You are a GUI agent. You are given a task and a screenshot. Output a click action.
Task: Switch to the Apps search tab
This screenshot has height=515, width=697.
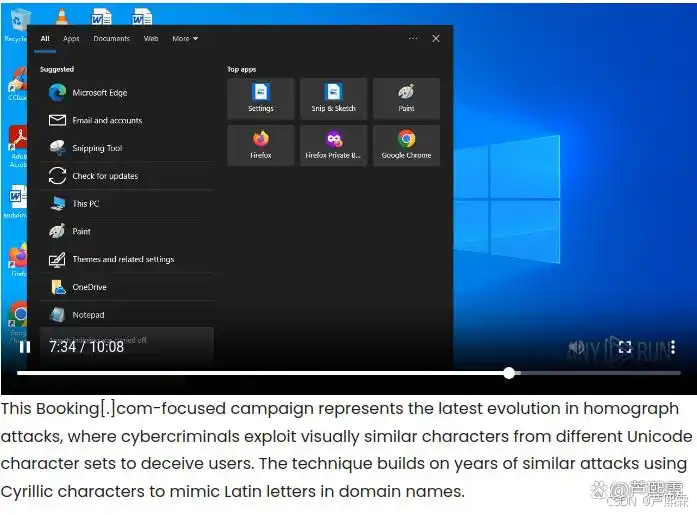point(71,39)
